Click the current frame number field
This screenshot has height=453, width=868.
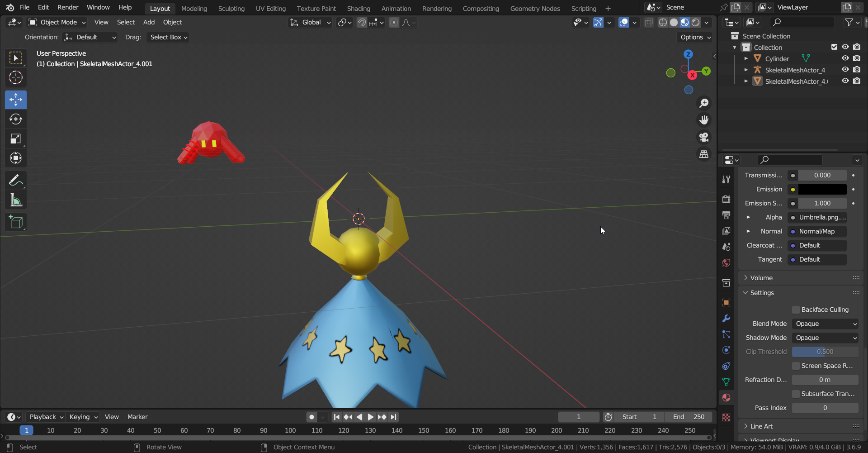click(x=579, y=417)
